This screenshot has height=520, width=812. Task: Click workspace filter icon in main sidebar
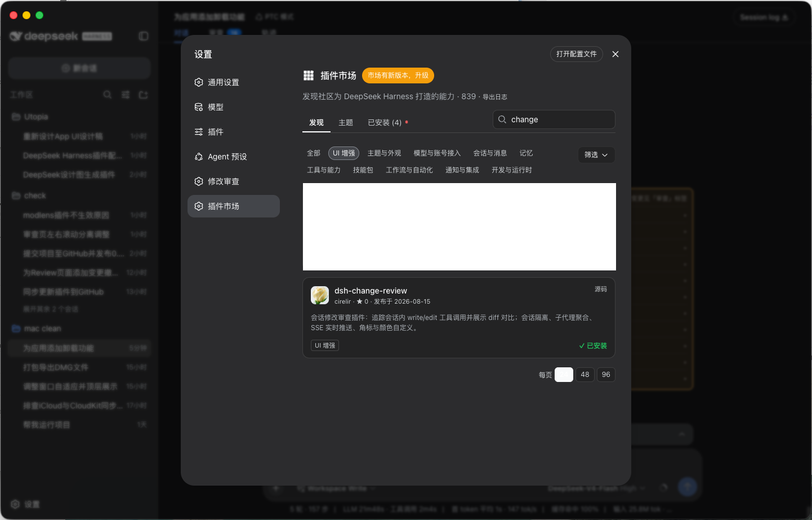(x=126, y=95)
